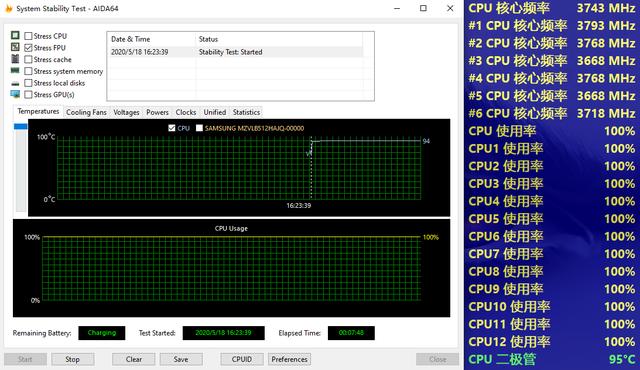Click the AIDA64 flame icon in title bar
640x370 pixels.
(9, 8)
